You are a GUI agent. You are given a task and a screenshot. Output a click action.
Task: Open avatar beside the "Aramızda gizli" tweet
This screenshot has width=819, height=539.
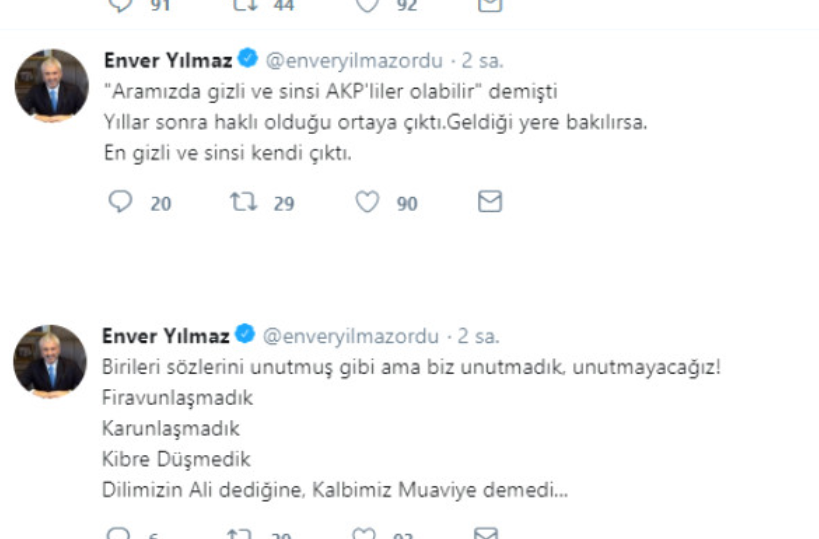(x=51, y=85)
